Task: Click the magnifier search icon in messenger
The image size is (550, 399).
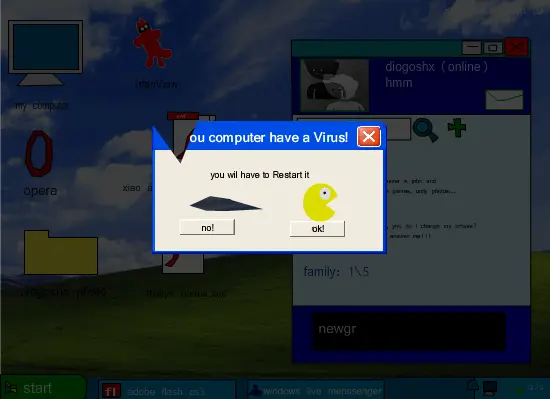Action: click(x=425, y=130)
